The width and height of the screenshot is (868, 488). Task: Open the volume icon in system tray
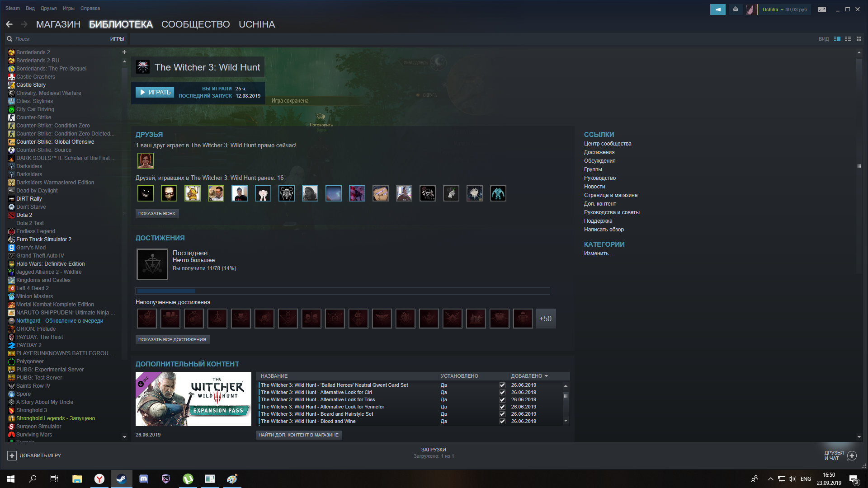[x=792, y=479]
